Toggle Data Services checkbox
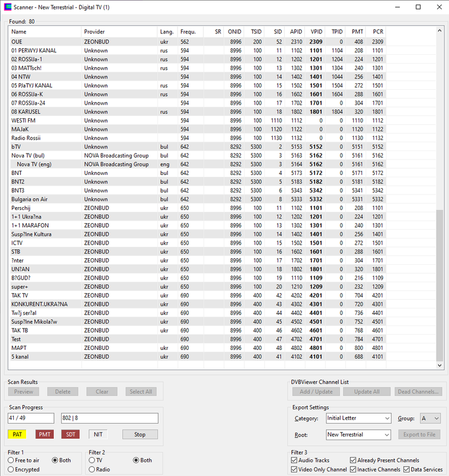 click(x=423, y=469)
